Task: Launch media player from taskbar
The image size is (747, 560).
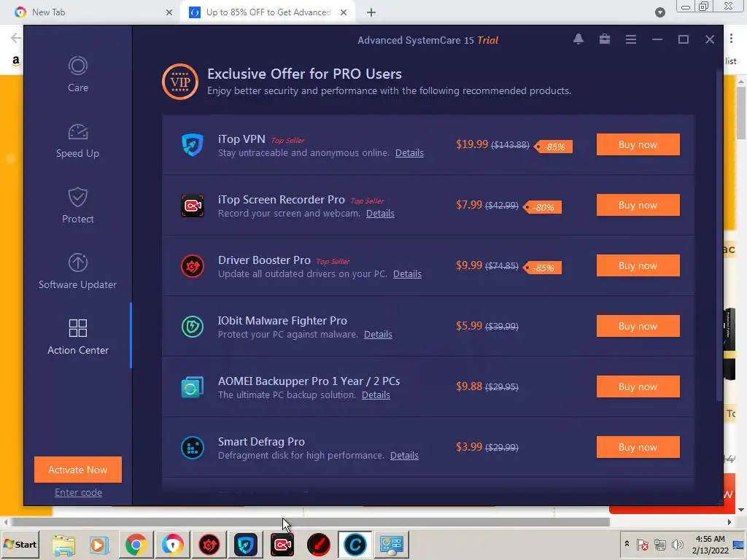Action: (x=99, y=545)
